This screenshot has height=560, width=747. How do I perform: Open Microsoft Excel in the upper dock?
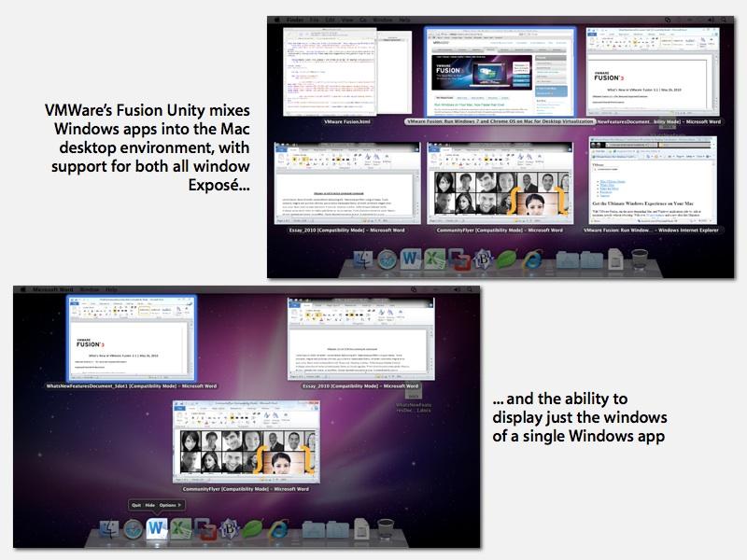click(x=434, y=259)
